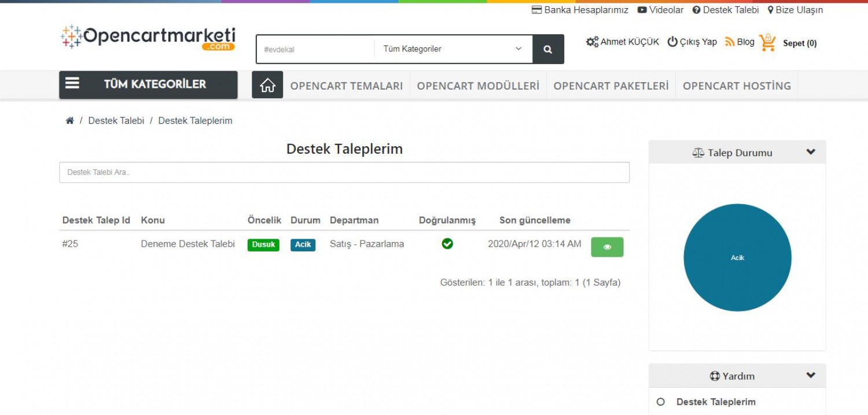Click the map pin icon for Bize Ulaşın

click(771, 10)
